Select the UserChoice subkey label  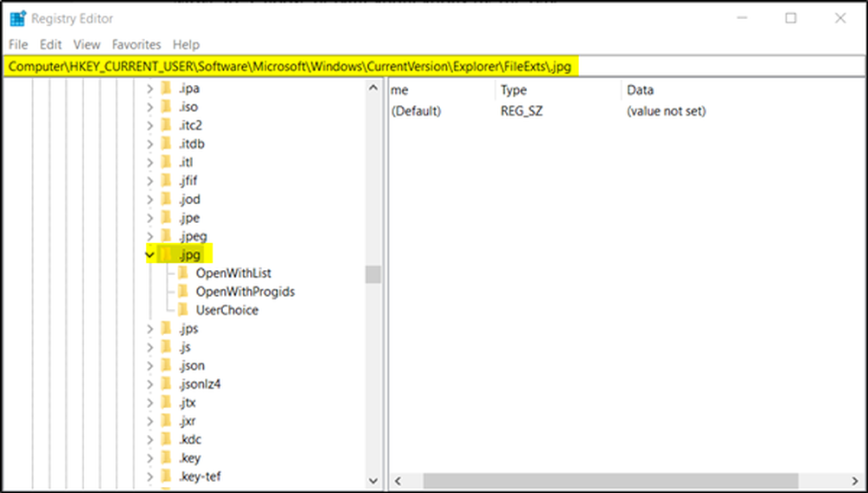tap(227, 311)
